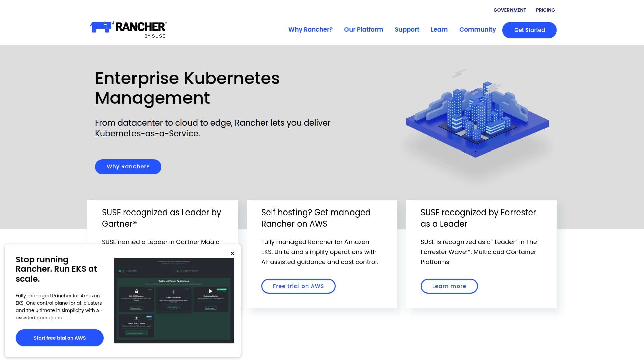Open the EKS dashboard screenshot thumbnail
The image size is (644, 362).
point(174,300)
